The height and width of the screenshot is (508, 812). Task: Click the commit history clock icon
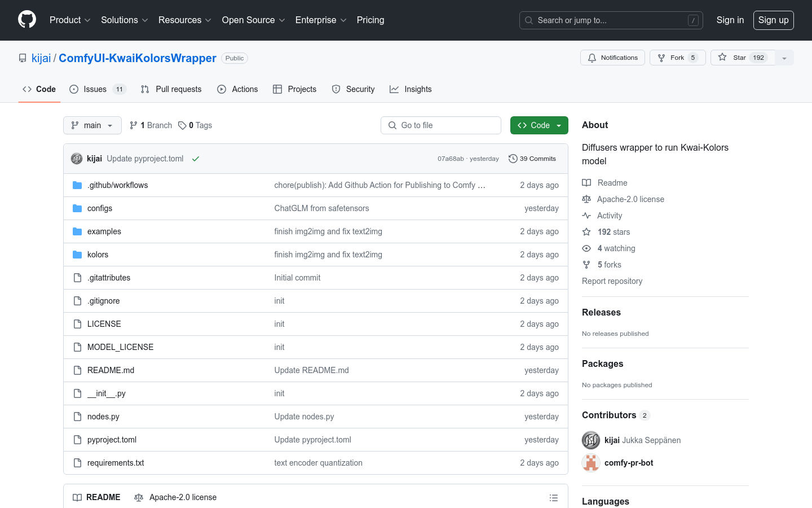tap(513, 159)
